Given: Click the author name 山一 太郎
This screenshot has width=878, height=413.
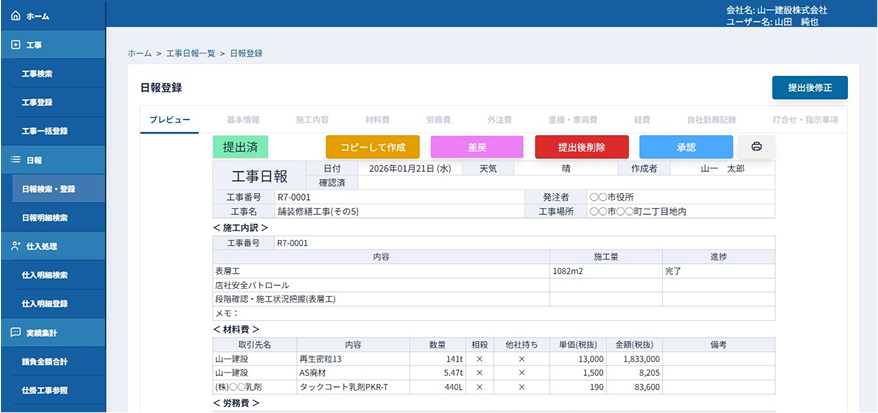Looking at the screenshot, I should [722, 168].
